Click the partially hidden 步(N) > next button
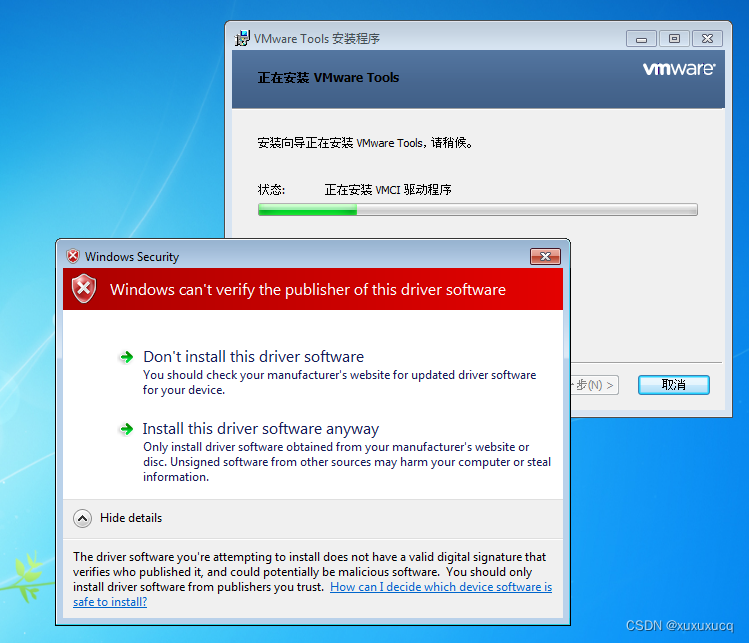This screenshot has height=643, width=749. [595, 385]
